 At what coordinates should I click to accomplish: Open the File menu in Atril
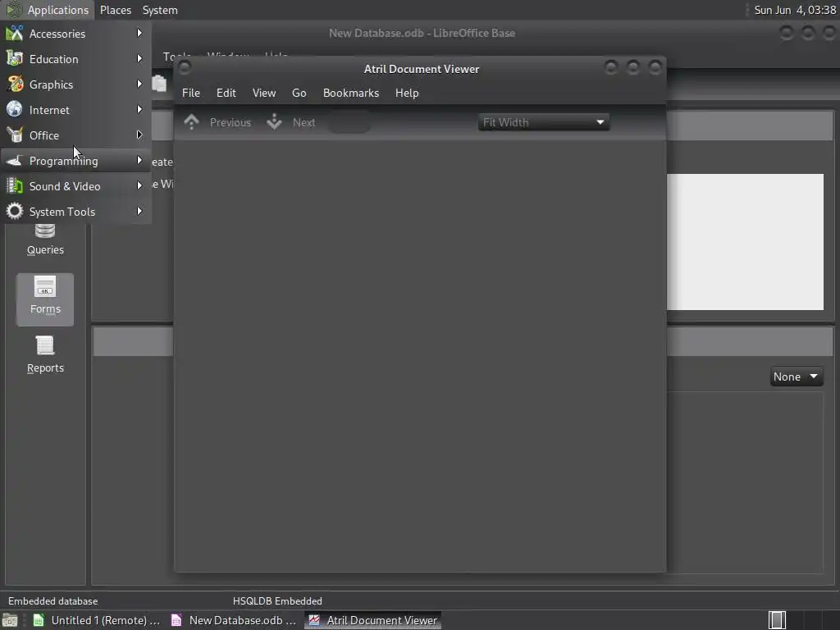pos(190,94)
